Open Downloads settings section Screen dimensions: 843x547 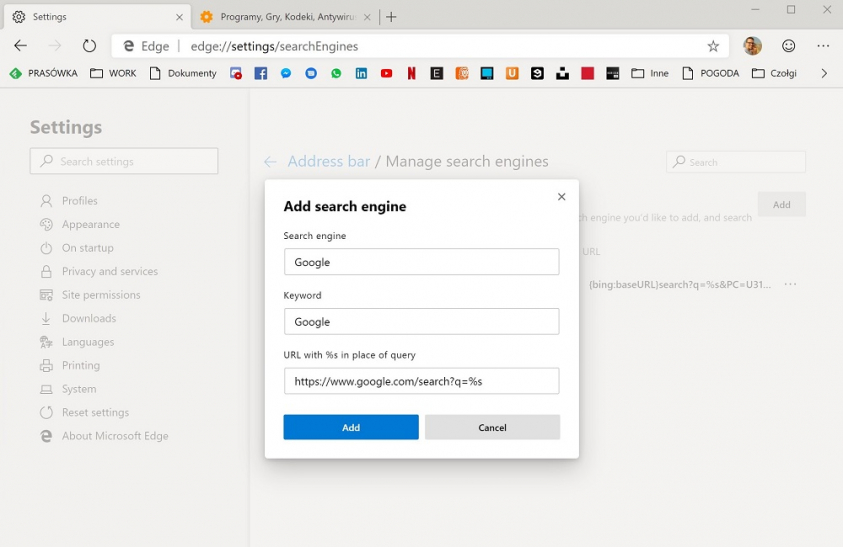point(78,318)
